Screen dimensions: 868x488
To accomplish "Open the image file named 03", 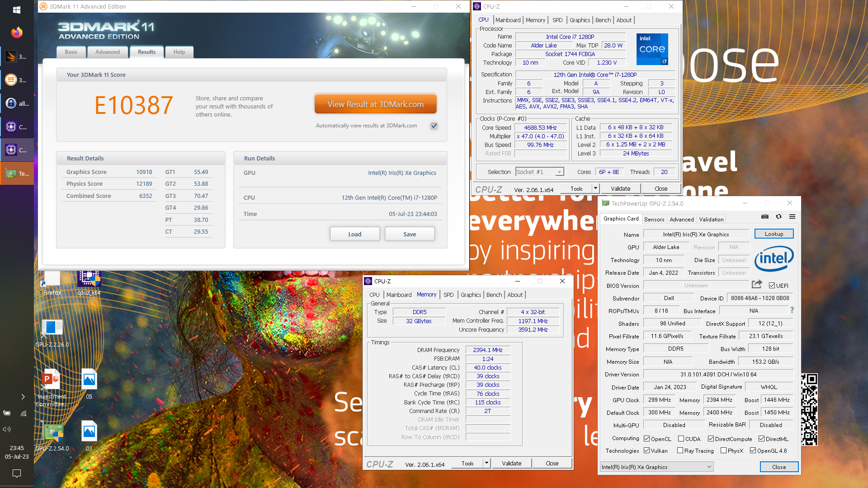I will [x=89, y=436].
